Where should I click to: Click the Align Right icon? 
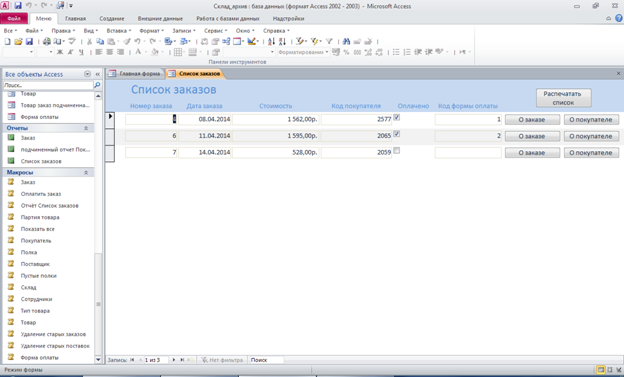(120, 52)
